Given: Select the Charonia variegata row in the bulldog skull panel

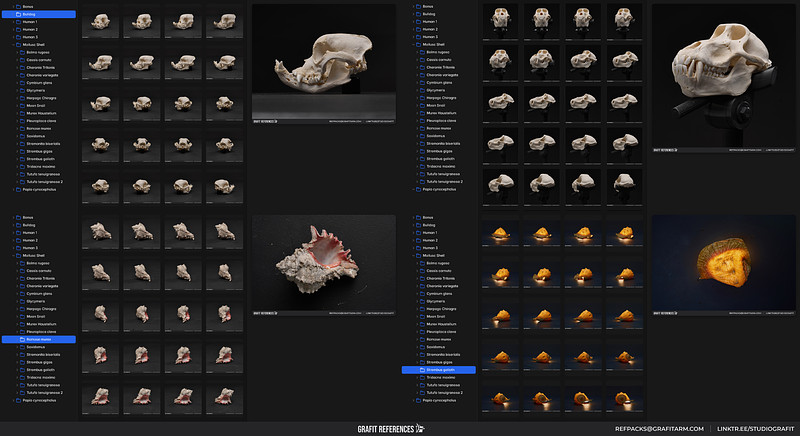Looking at the screenshot, I should pyautogui.click(x=39, y=75).
